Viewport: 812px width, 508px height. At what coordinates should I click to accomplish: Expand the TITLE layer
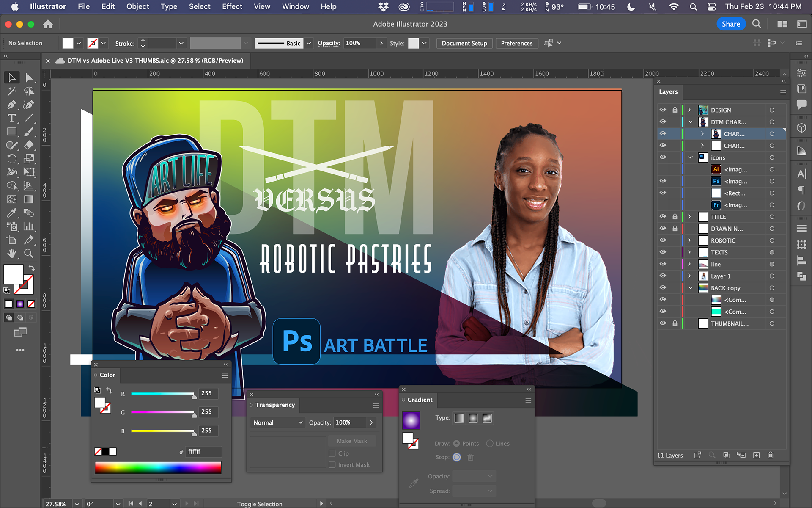click(x=689, y=217)
